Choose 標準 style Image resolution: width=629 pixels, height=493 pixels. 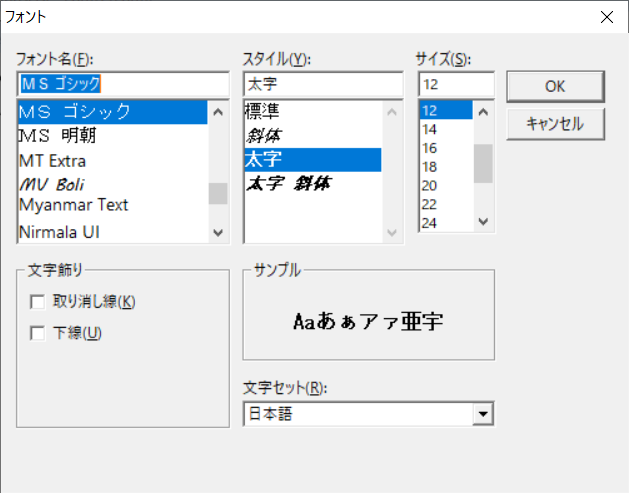(313, 112)
